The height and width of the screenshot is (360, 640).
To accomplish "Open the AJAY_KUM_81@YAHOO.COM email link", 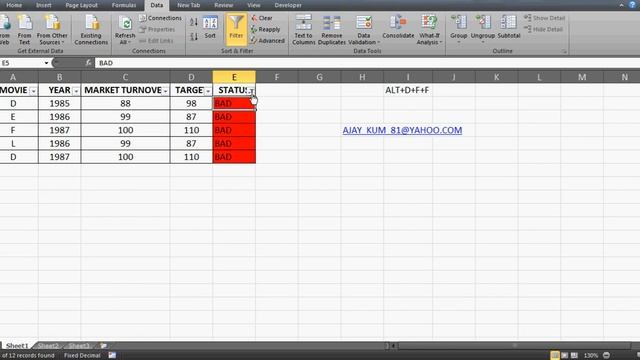I will [402, 130].
